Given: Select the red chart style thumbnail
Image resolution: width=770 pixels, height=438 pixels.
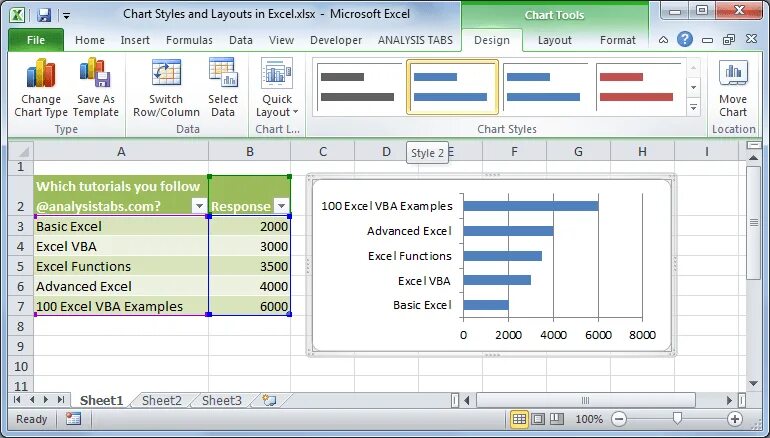Looking at the screenshot, I should 638,87.
